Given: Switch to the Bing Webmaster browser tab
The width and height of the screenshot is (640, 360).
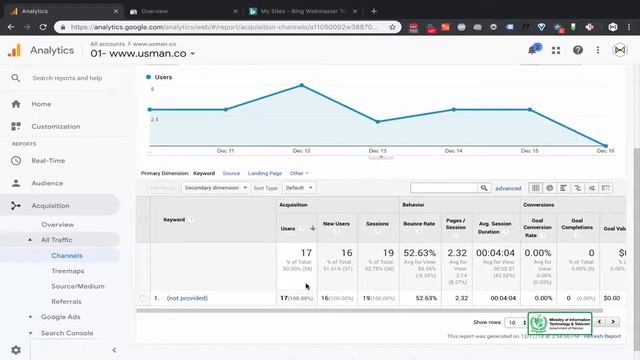Looking at the screenshot, I should [303, 11].
